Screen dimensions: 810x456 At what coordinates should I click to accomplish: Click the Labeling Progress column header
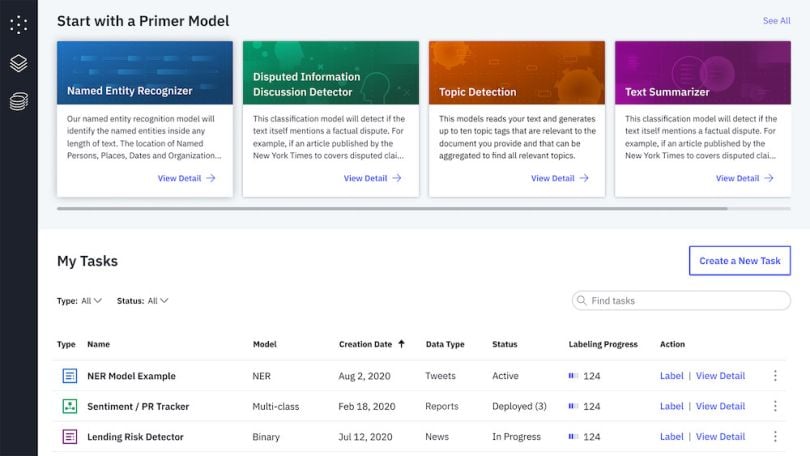pos(603,344)
